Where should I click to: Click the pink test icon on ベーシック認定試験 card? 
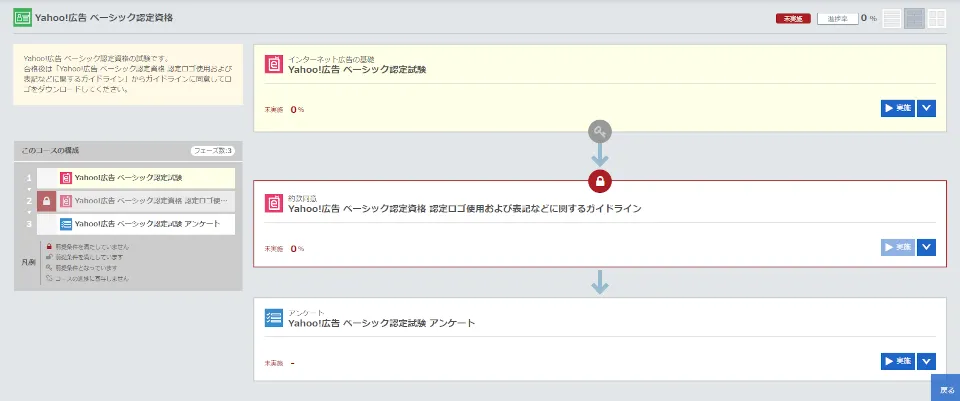[x=274, y=64]
